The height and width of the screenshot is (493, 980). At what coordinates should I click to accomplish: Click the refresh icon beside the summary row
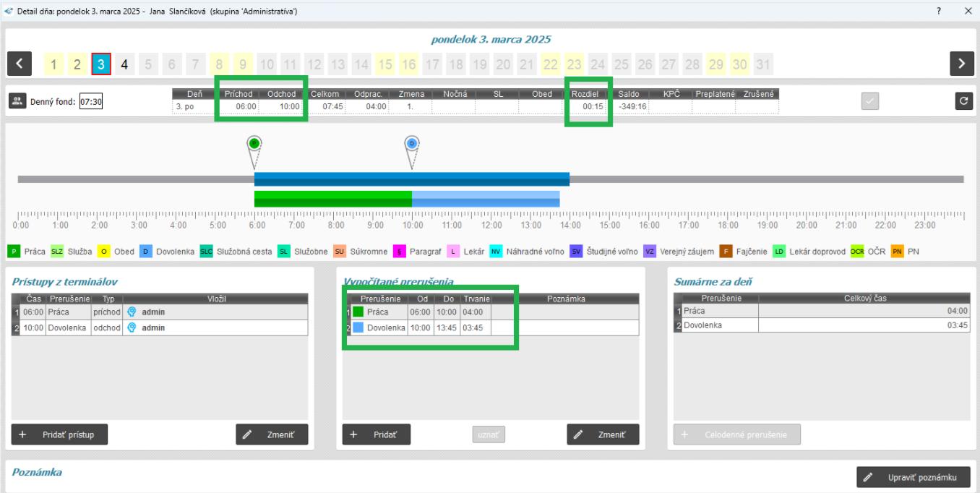coord(963,101)
